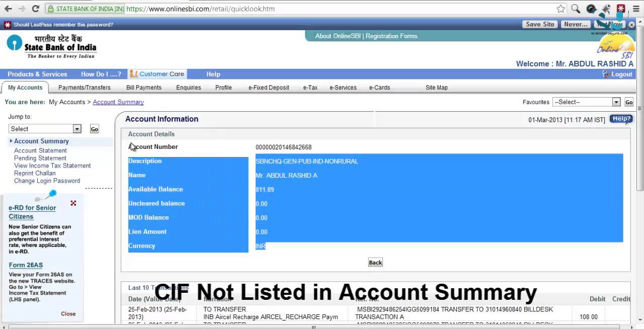This screenshot has height=329, width=644.
Task: Click Go button next to Favourites
Action: (629, 102)
